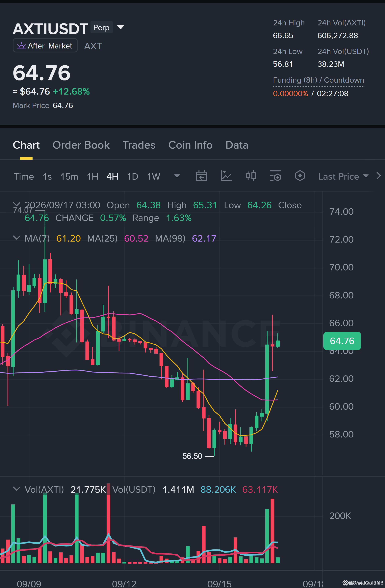Tap the green 64.76 price tag
Viewport: 385px width, 588px height.
(342, 341)
